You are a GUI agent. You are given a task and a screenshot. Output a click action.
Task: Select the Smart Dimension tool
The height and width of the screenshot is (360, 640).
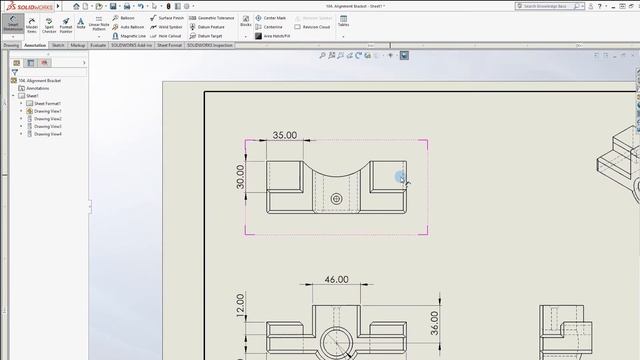point(13,24)
